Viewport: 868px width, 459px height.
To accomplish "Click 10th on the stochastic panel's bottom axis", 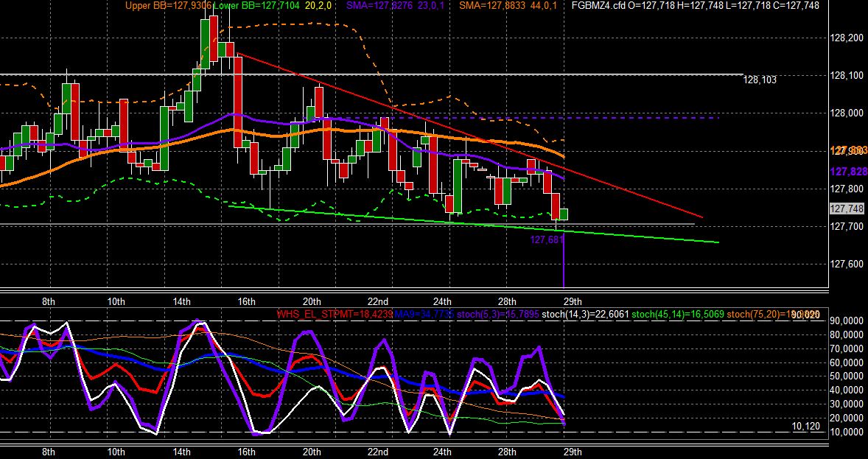I will coord(115,452).
